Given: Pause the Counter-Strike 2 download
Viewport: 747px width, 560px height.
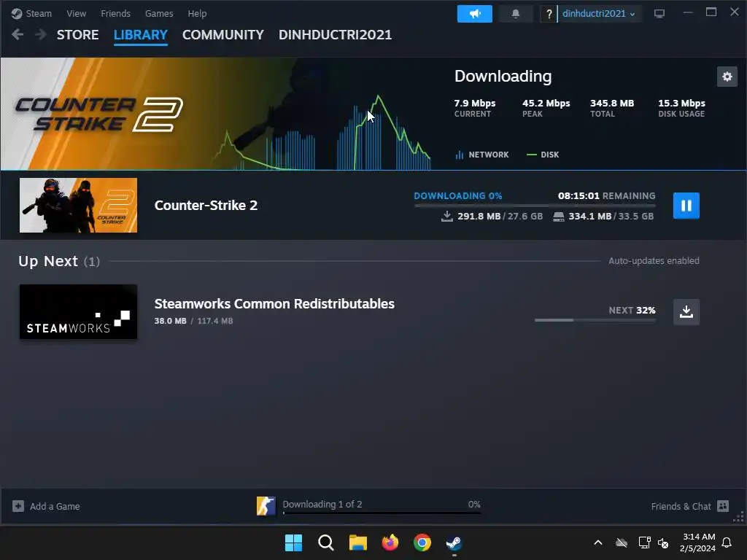Looking at the screenshot, I should (x=686, y=206).
